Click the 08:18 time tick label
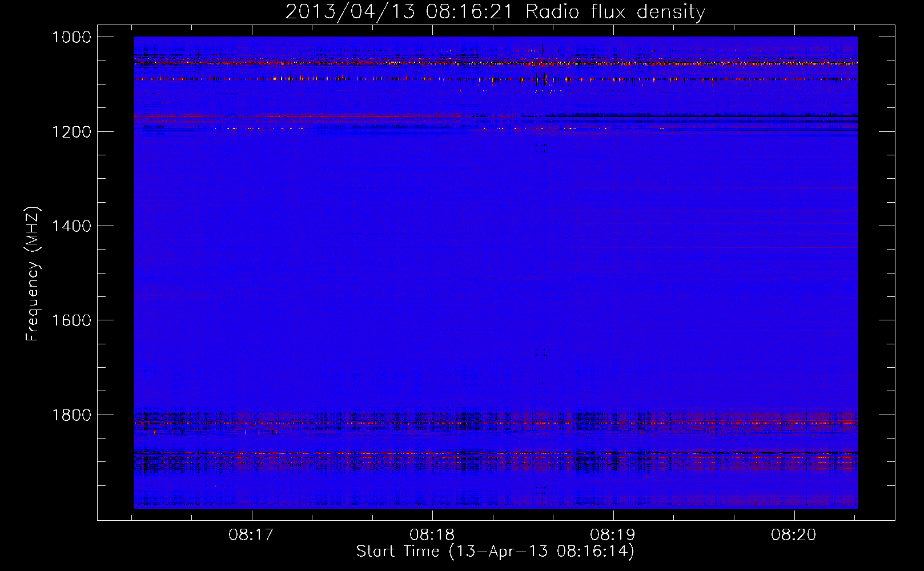Screen dimensions: 924x571 432,535
